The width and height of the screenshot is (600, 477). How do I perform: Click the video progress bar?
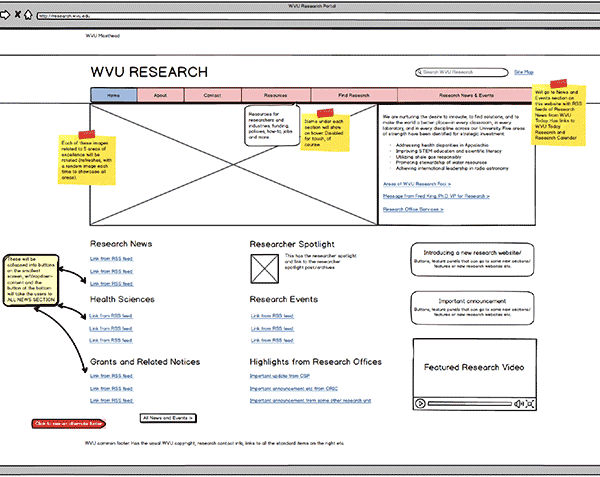coord(470,404)
